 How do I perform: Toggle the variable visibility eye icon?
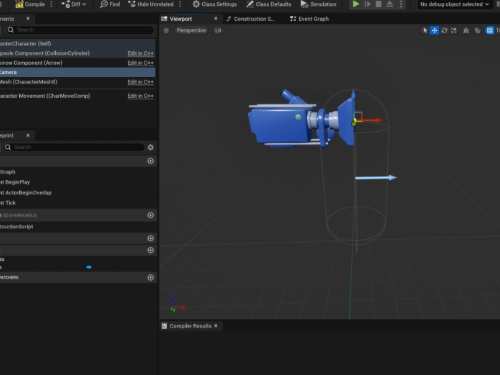89,267
